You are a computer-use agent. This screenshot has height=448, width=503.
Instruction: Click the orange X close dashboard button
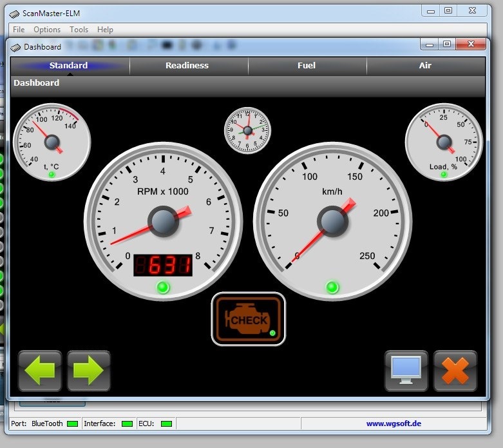click(455, 371)
